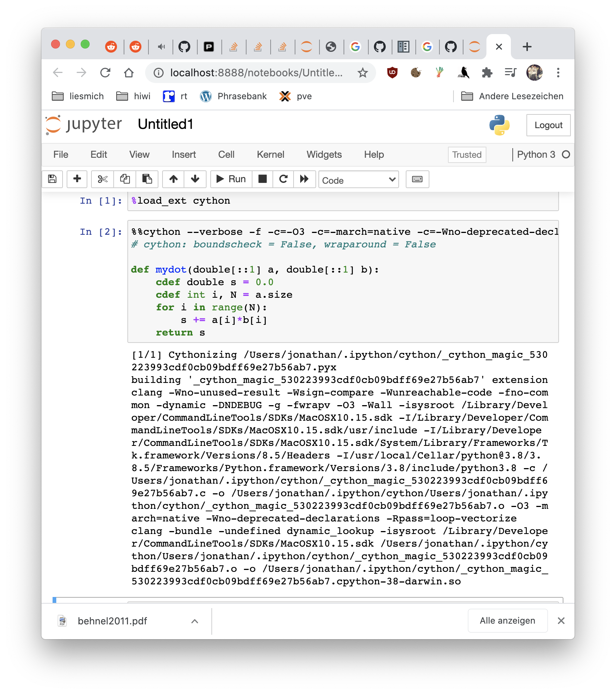Copy selected cells icon
The width and height of the screenshot is (616, 694).
coord(125,179)
